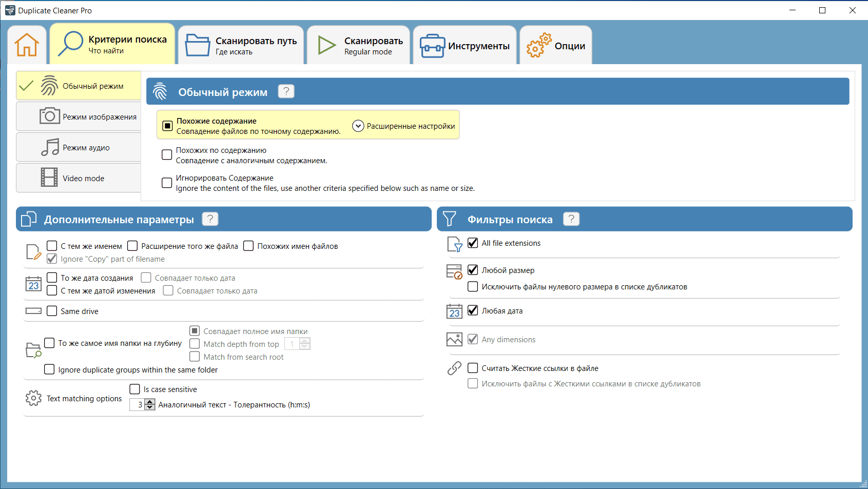Viewport: 868px width, 489px height.
Task: Check Исключить файлы нулевого размера option
Action: (473, 286)
